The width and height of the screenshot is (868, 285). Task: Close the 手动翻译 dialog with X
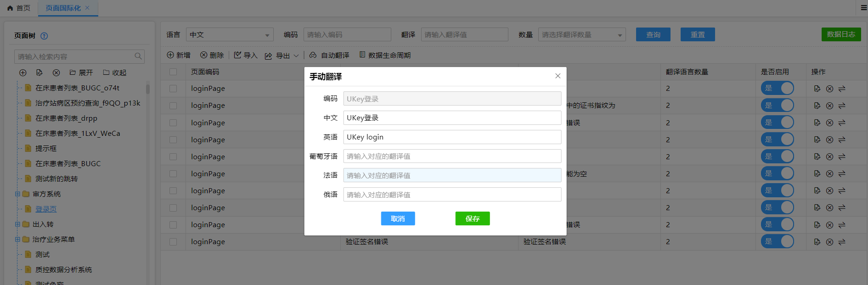click(558, 76)
